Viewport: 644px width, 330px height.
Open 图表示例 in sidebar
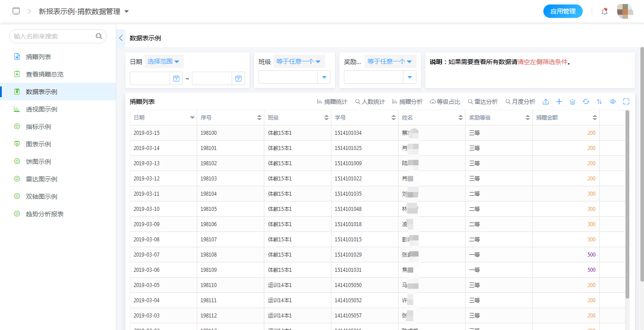click(x=58, y=144)
